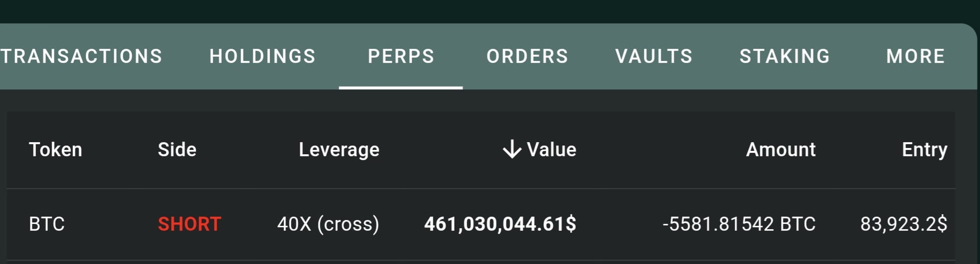Select the Perps tab
The image size is (980, 264).
pyautogui.click(x=401, y=57)
